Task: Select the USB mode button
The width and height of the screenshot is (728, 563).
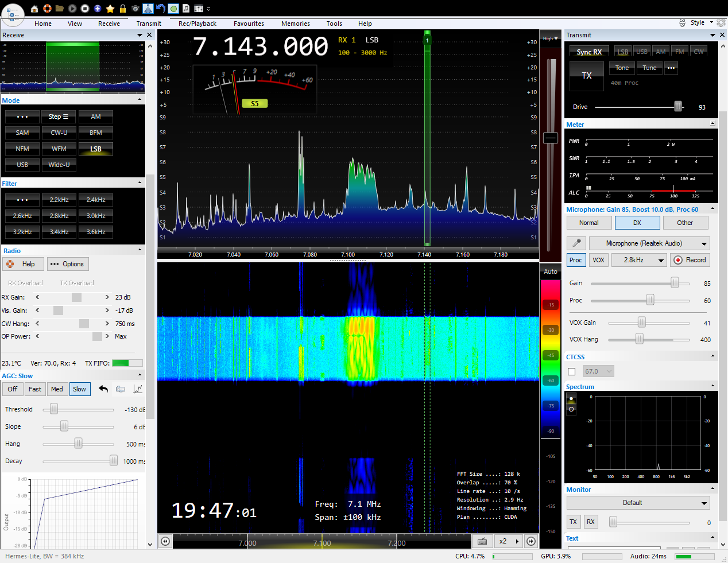Action: coord(22,165)
